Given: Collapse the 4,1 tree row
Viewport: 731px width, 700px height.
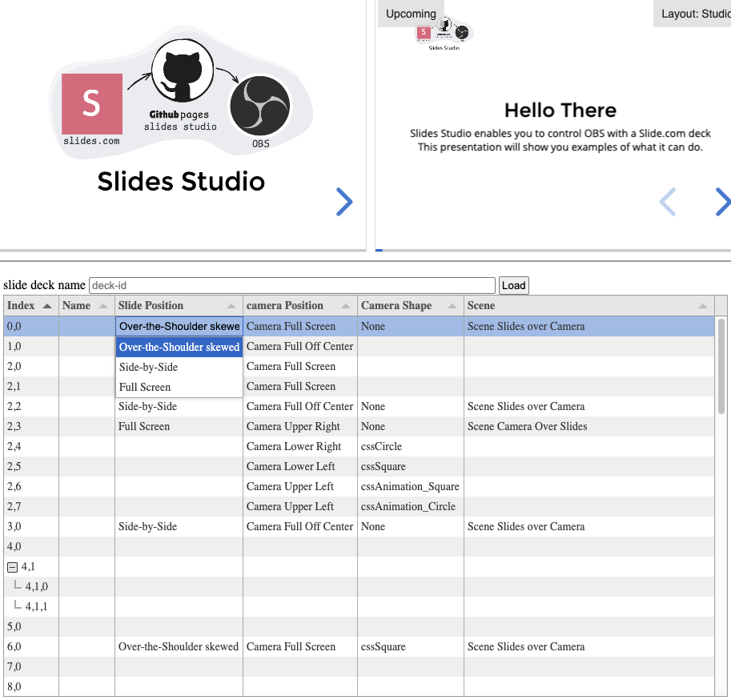Looking at the screenshot, I should click(13, 567).
